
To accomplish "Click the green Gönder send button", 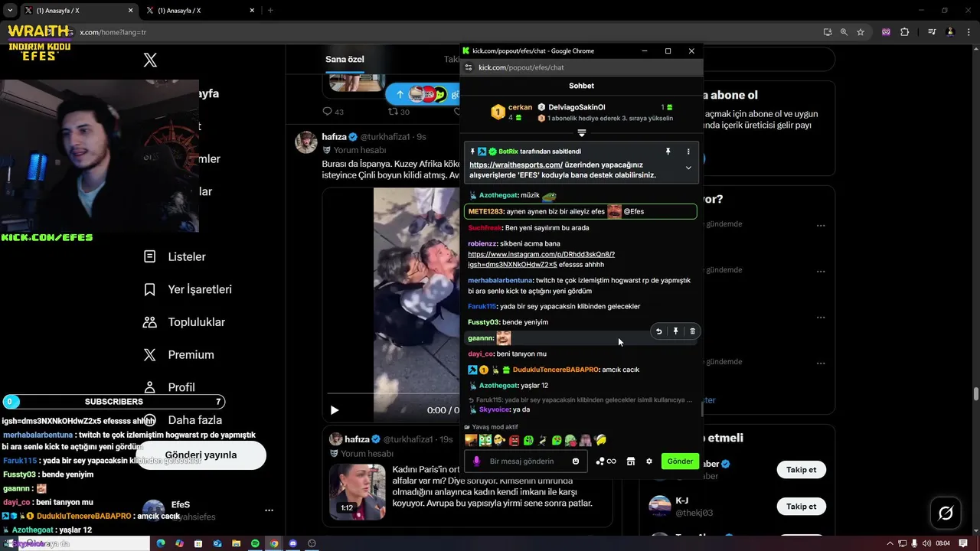I will (680, 461).
